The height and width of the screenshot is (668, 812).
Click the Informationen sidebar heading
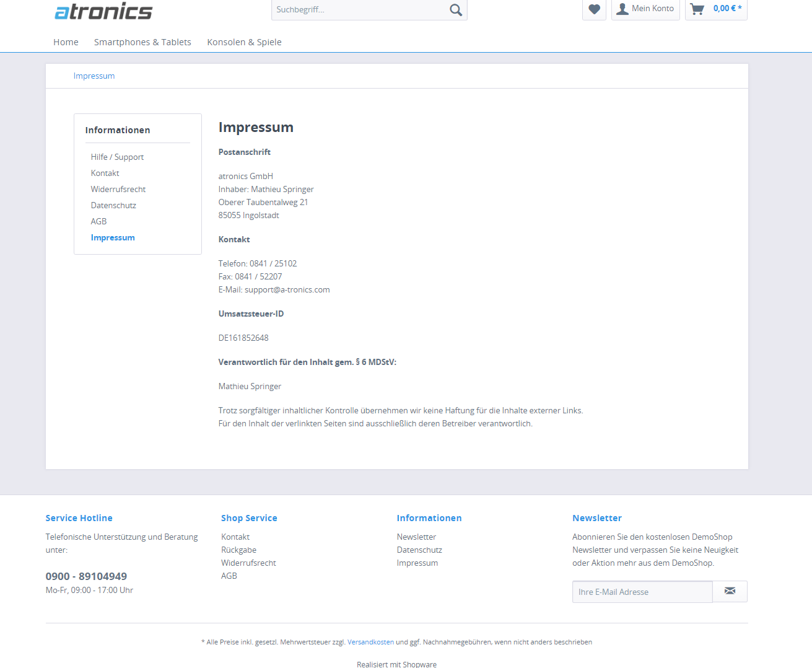coord(118,130)
